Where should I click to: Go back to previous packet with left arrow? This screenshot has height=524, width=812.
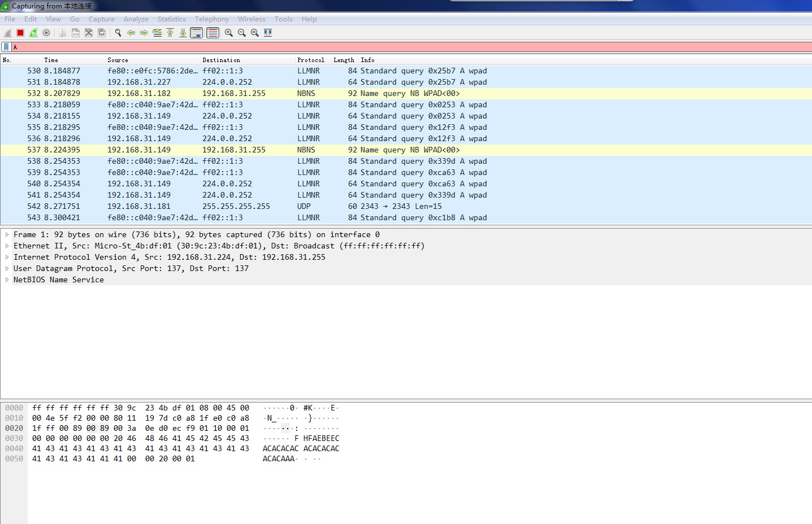[x=131, y=33]
